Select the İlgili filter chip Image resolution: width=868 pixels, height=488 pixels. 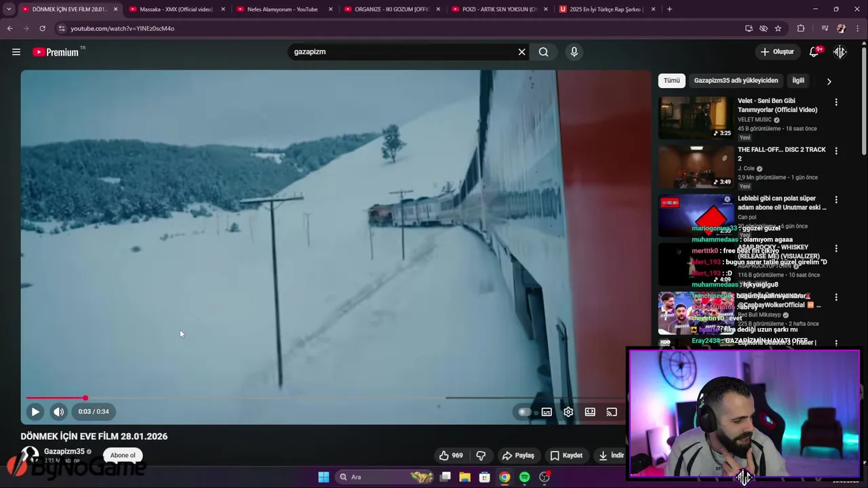pyautogui.click(x=798, y=81)
